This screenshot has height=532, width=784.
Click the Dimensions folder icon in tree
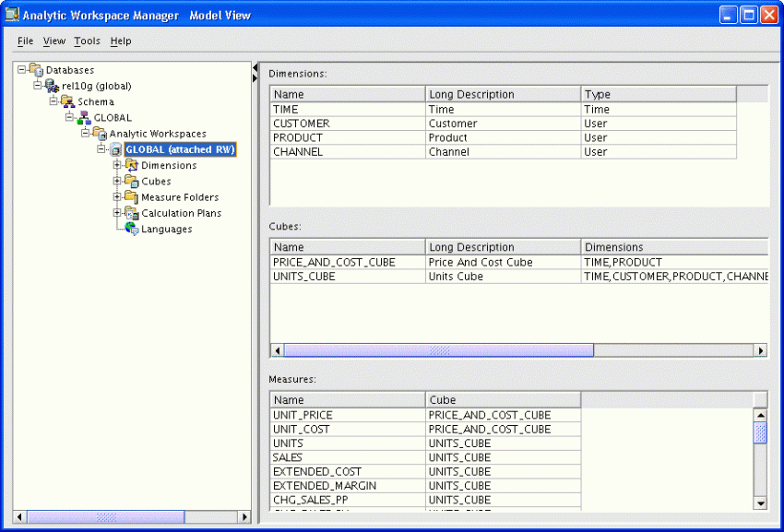pos(132,165)
